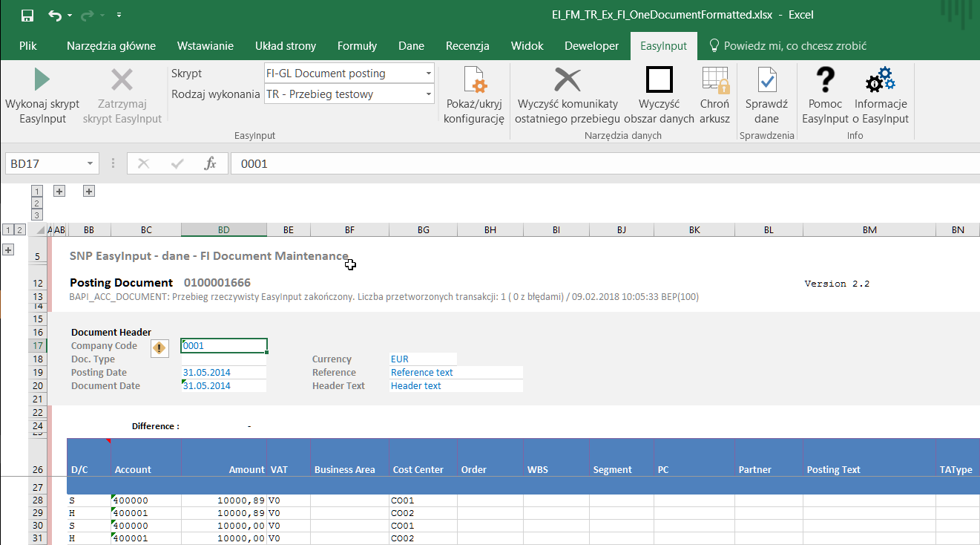Image resolution: width=980 pixels, height=545 pixels.
Task: Open the Rodzaj wykonania dropdown
Action: [428, 94]
